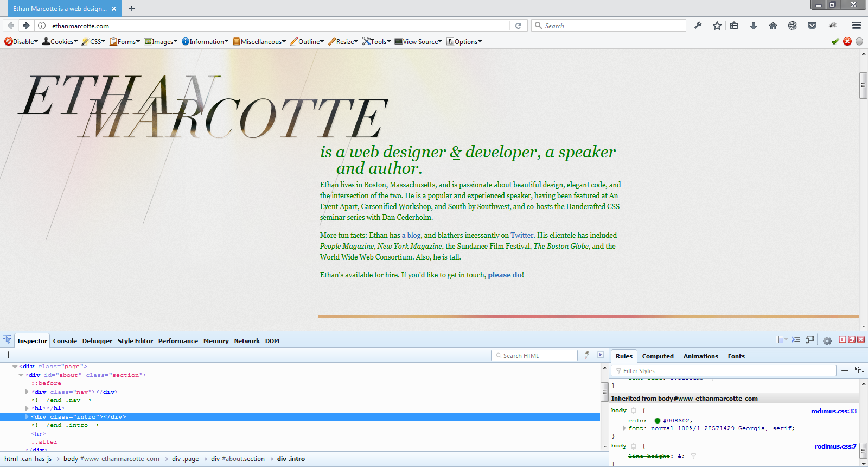This screenshot has height=467, width=868.
Task: Open the Images dropdown menu
Action: [x=161, y=41]
